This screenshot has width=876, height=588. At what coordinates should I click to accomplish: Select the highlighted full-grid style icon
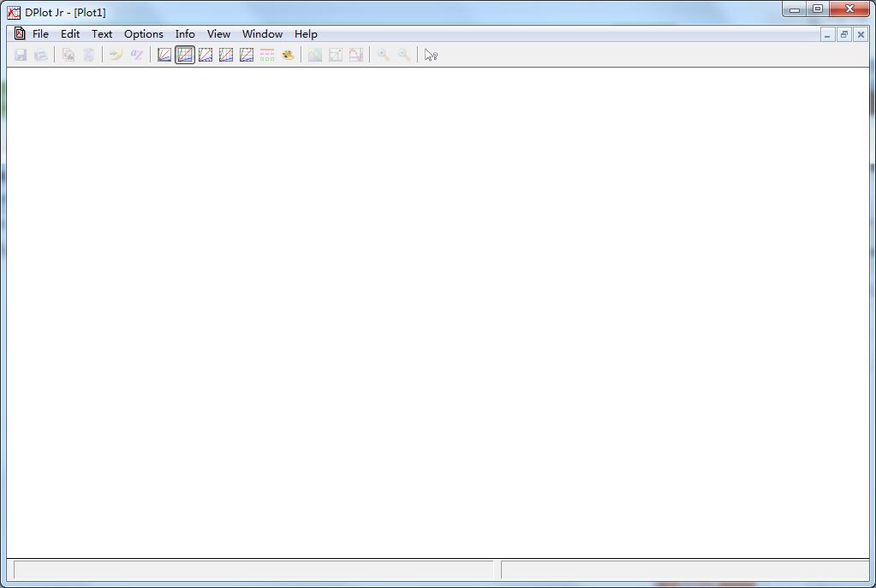tap(185, 55)
